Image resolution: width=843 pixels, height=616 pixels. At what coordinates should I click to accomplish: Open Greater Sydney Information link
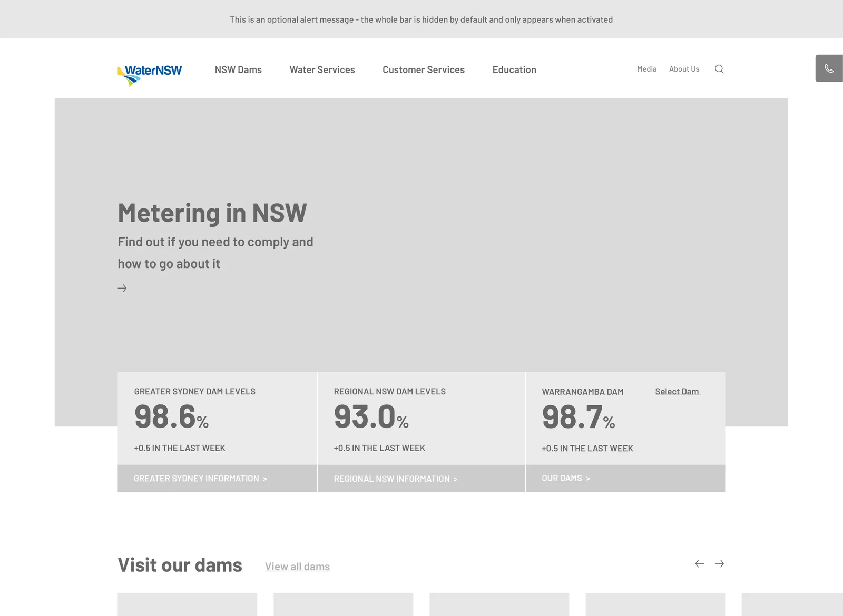(200, 479)
